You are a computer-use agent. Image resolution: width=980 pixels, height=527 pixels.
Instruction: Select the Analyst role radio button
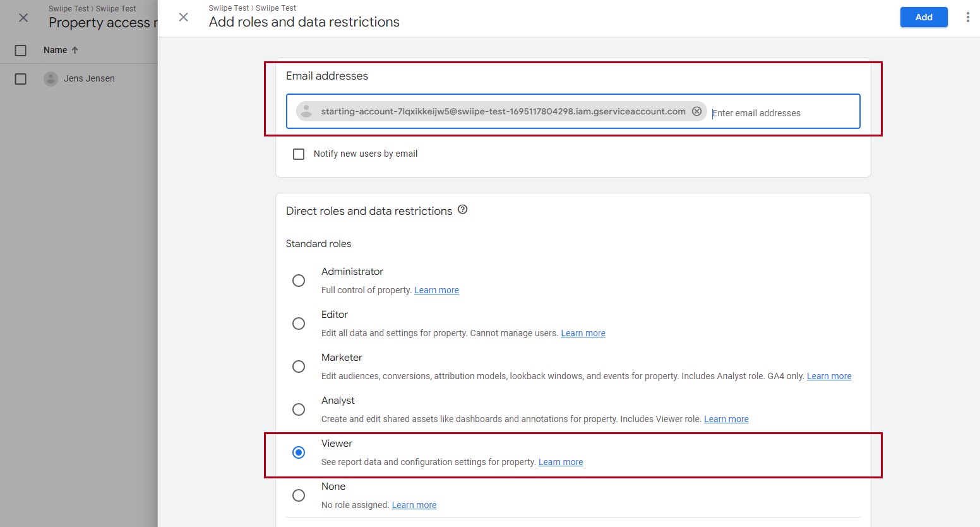[x=299, y=409]
